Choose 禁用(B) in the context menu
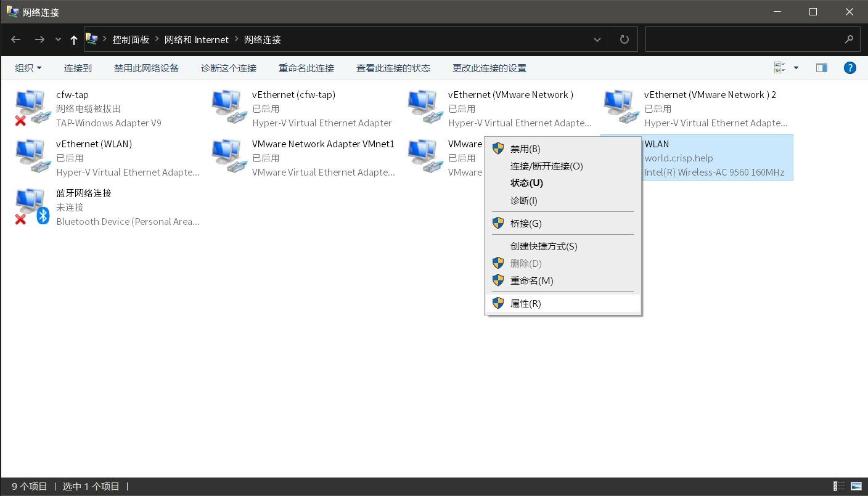The width and height of the screenshot is (868, 496). click(x=525, y=148)
